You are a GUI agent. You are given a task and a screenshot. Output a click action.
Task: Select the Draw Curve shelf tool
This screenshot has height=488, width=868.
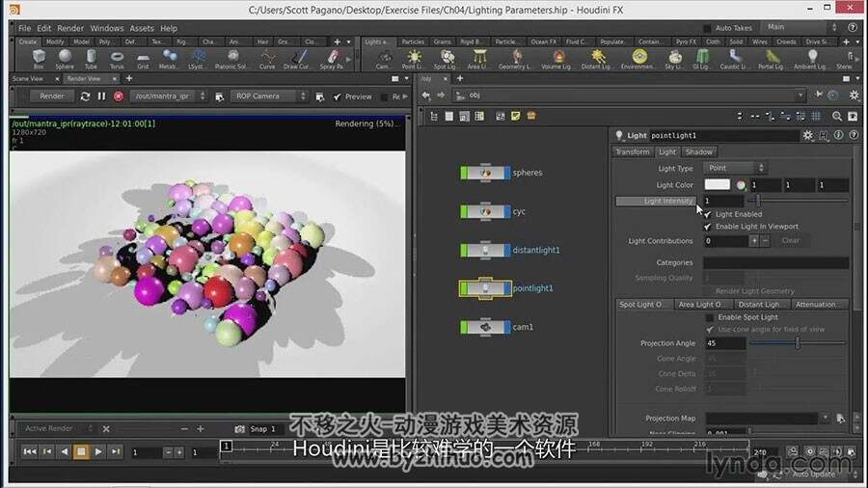(298, 59)
